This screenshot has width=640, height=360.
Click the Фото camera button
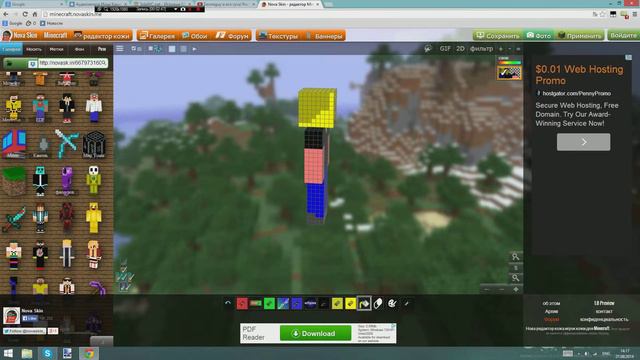tap(539, 36)
